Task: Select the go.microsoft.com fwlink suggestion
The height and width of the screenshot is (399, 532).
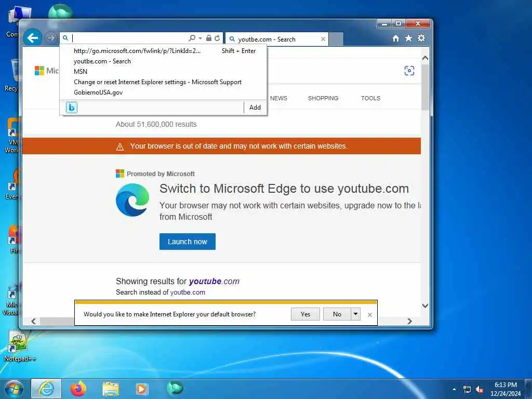Action: tap(163, 51)
